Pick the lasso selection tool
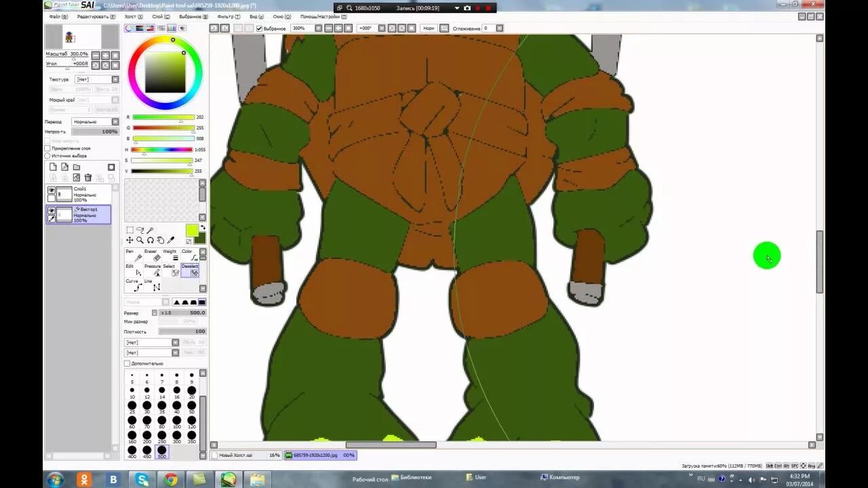This screenshot has height=488, width=868. [140, 230]
